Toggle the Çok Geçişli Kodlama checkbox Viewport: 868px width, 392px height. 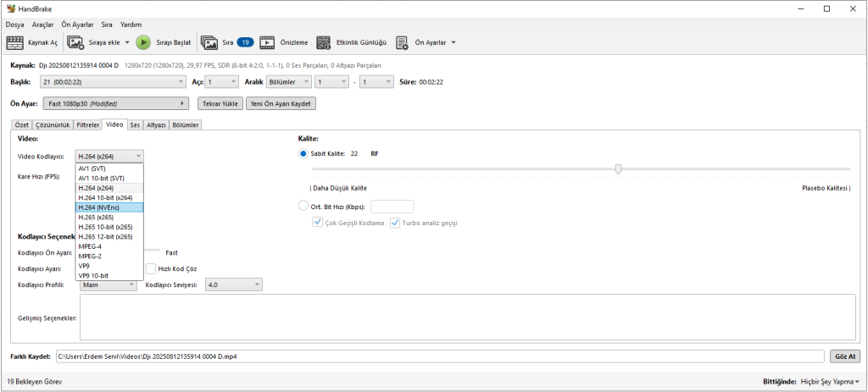point(318,223)
